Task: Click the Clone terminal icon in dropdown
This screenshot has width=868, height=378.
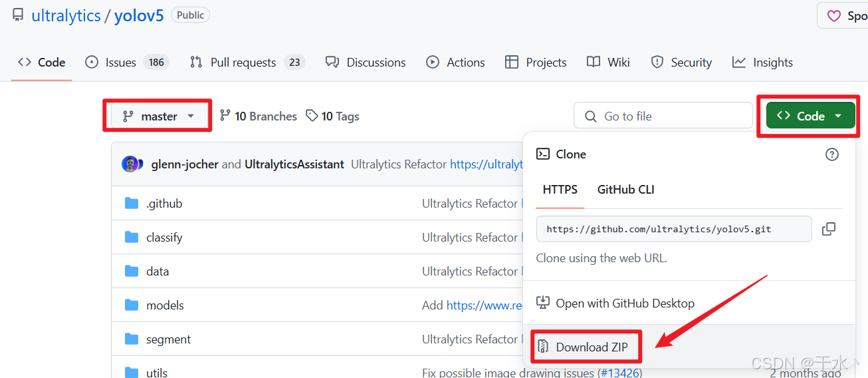Action: point(543,154)
